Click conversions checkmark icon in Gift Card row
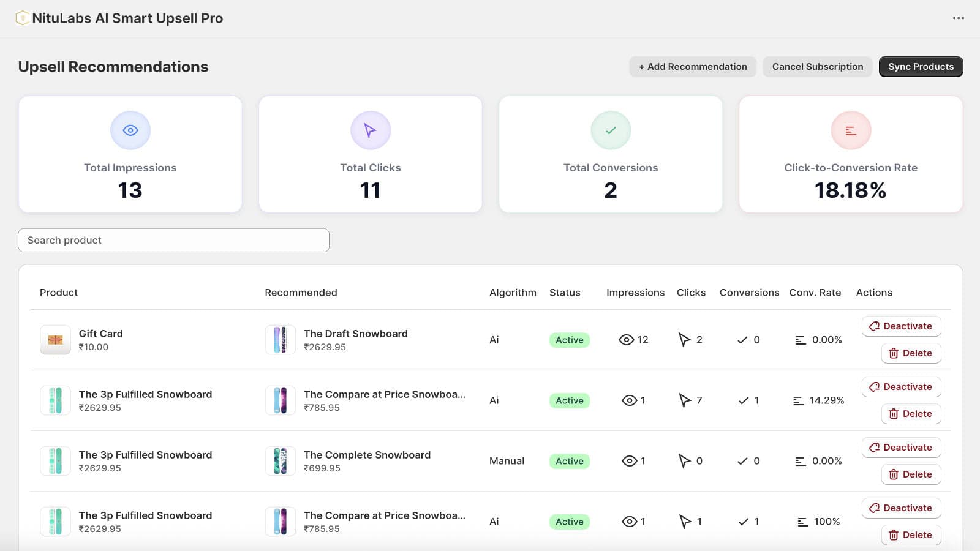 742,340
